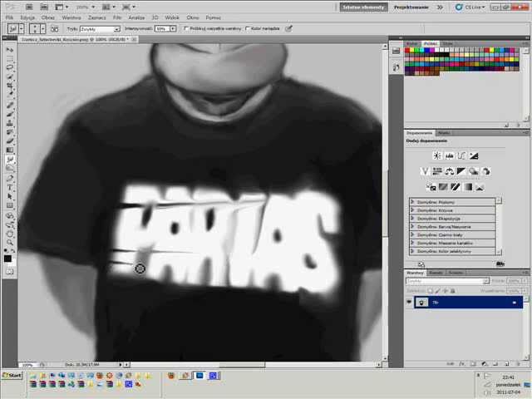Launch Bridge from the application bar

(29, 7)
